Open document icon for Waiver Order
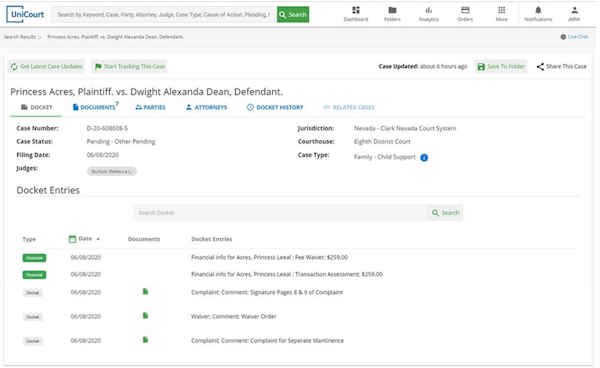This screenshot has width=600, height=368. (145, 316)
